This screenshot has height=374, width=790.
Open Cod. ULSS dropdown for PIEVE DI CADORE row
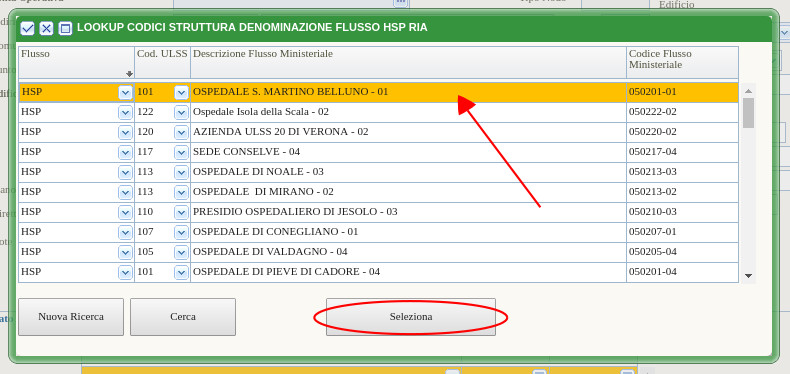[181, 272]
